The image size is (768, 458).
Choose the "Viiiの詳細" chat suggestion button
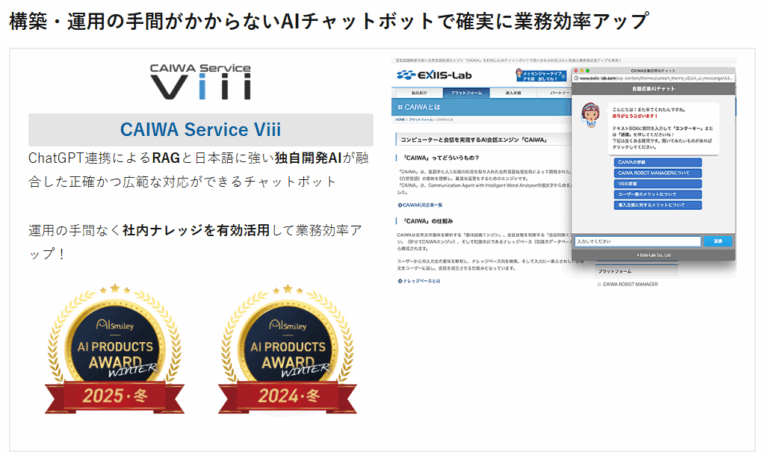coord(657,184)
